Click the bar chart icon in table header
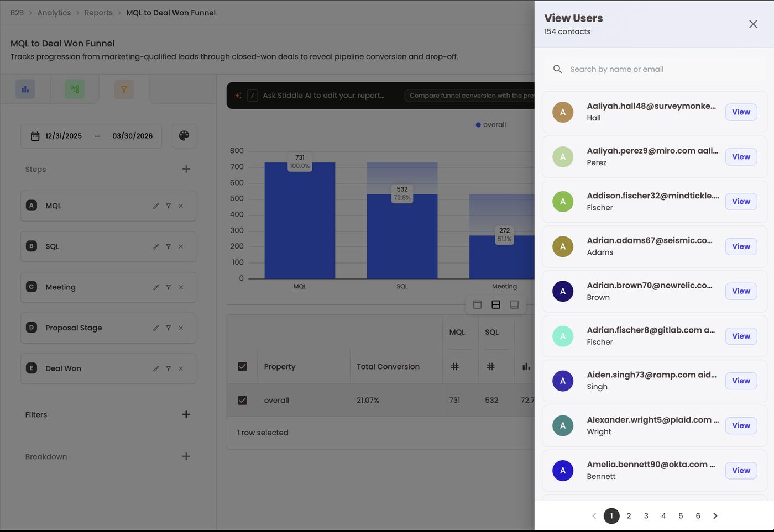This screenshot has height=532, width=774. tap(526, 366)
